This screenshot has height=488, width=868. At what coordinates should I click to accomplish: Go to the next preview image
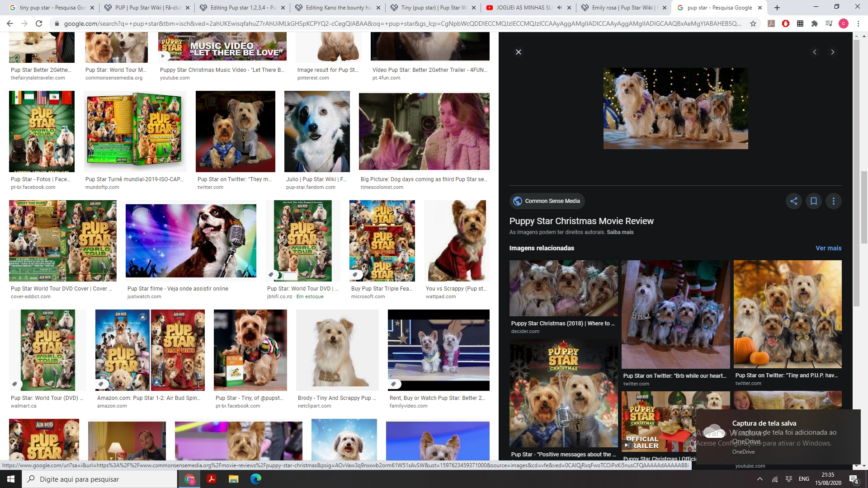click(832, 52)
